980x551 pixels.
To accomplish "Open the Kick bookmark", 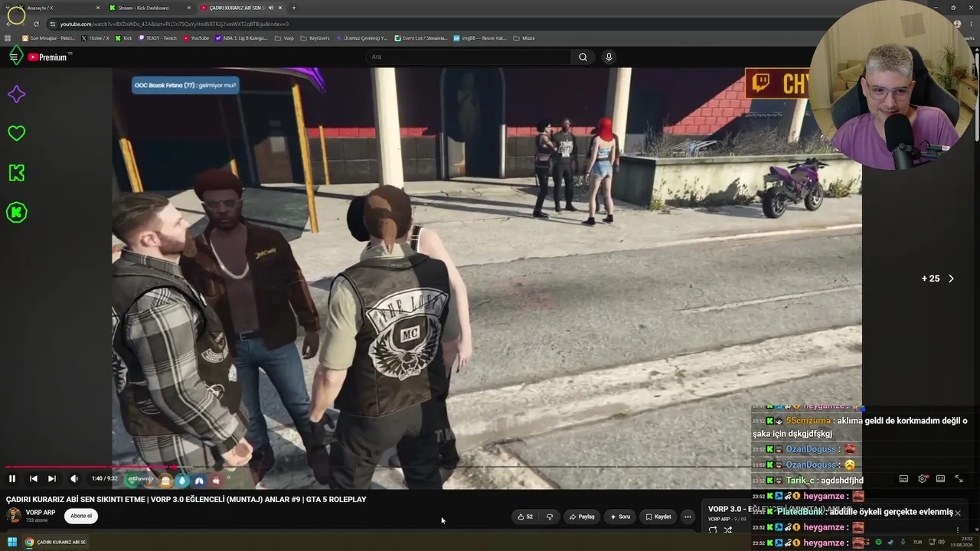I will coord(123,38).
